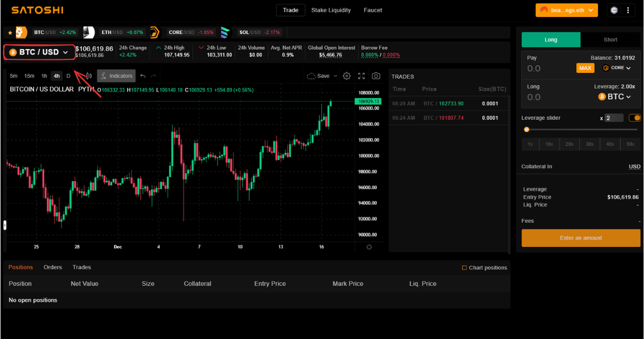Click the Core network hexagon icon
Image resolution: width=644 pixels, height=339 pixels.
click(614, 10)
